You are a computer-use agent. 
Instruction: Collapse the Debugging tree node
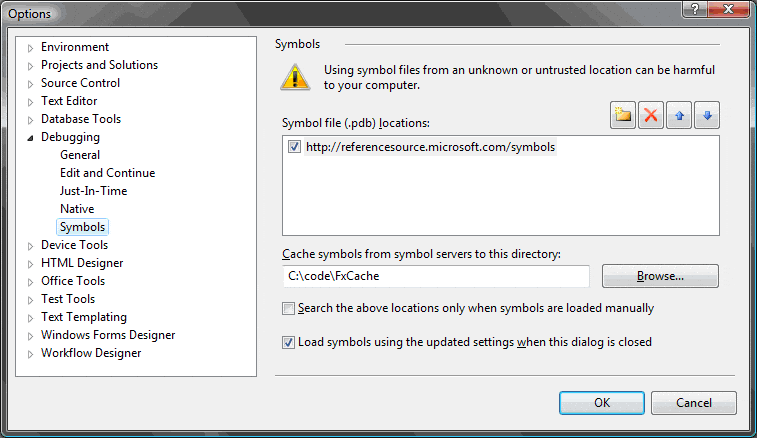31,138
